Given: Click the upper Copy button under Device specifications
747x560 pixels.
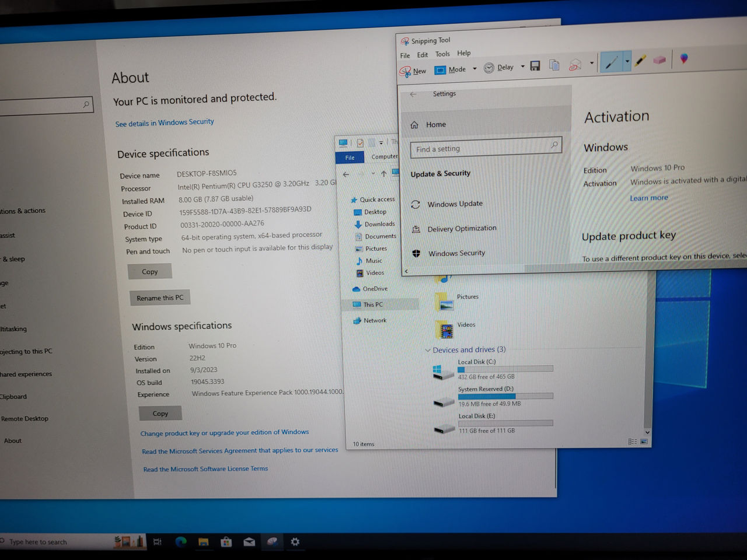Looking at the screenshot, I should 150,271.
